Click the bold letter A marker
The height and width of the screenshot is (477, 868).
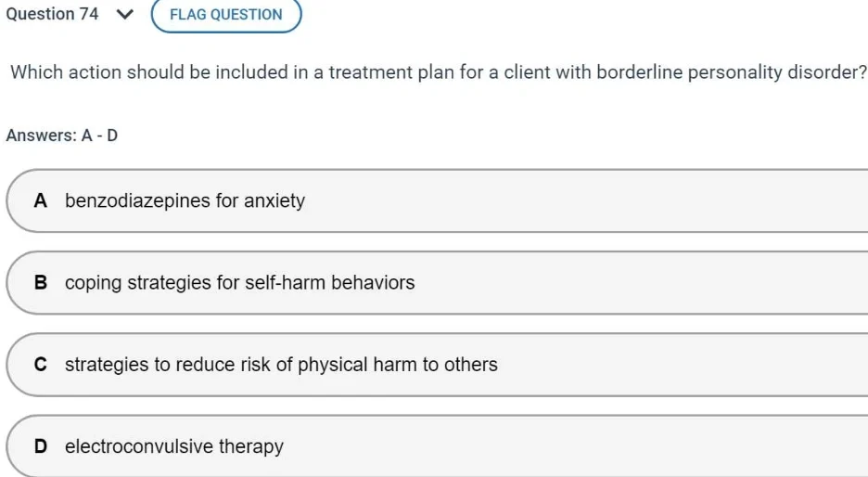pos(41,200)
